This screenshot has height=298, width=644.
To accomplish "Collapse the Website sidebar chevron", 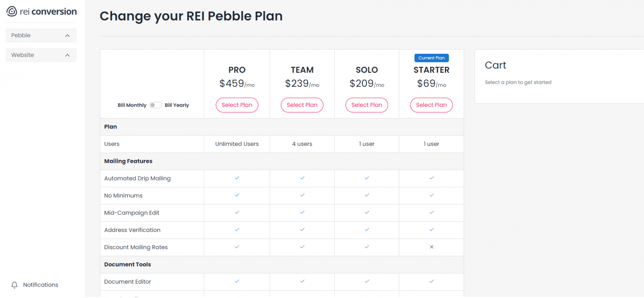I will (67, 55).
